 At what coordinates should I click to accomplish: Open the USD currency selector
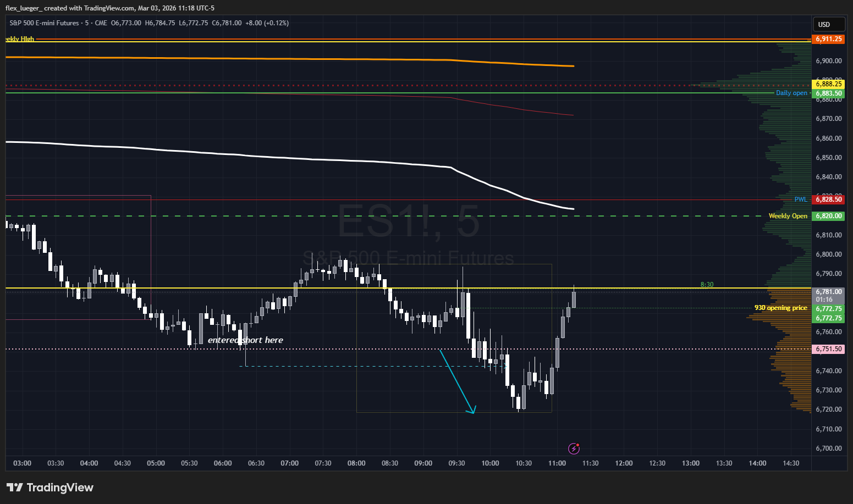point(828,24)
